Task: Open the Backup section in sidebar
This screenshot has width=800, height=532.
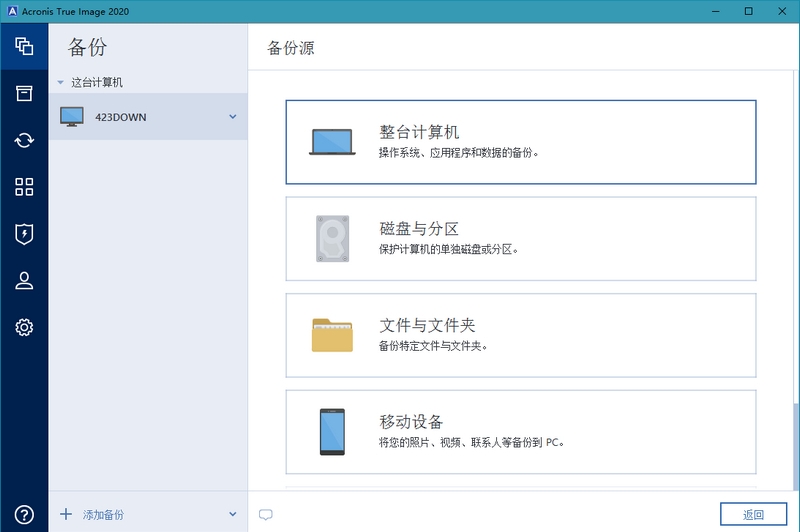Action: click(24, 46)
